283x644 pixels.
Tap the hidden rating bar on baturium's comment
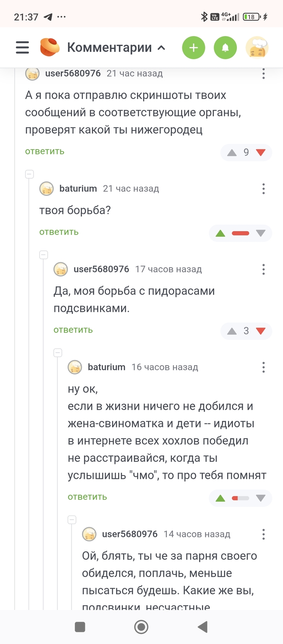coord(240,233)
